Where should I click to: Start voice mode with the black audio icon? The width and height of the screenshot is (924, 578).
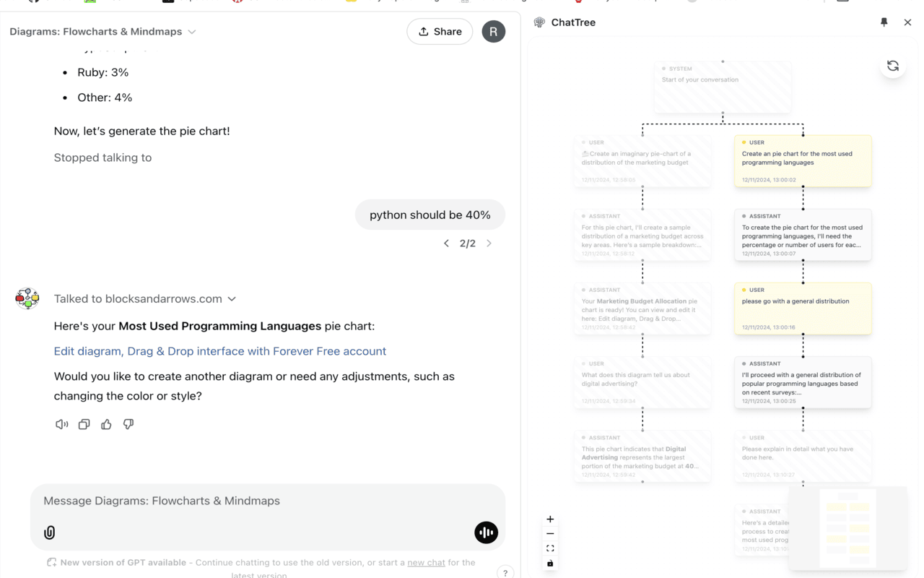486,532
